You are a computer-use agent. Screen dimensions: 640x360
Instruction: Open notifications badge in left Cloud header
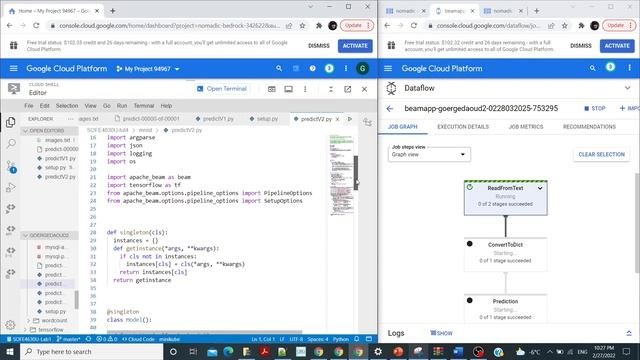point(329,69)
